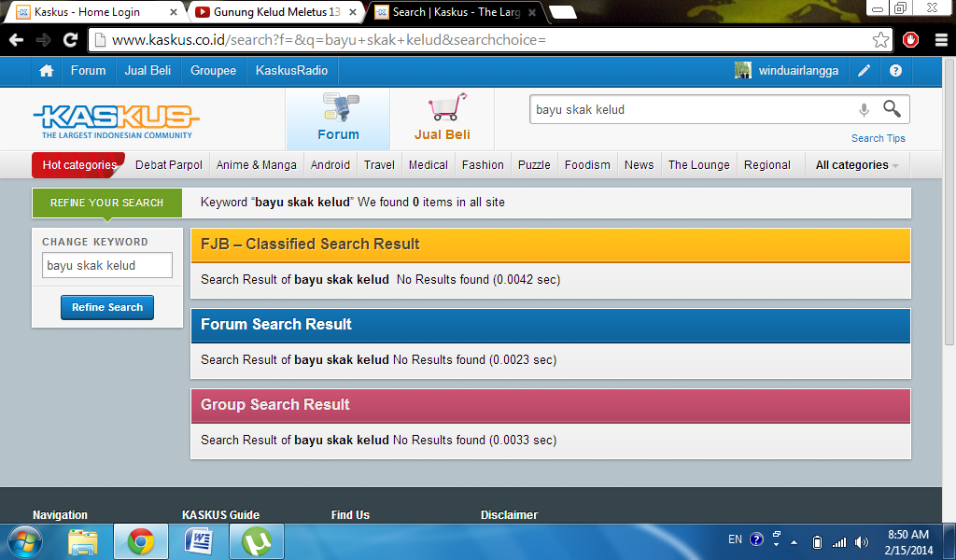Open Fashion category
The image size is (956, 560).
click(483, 165)
